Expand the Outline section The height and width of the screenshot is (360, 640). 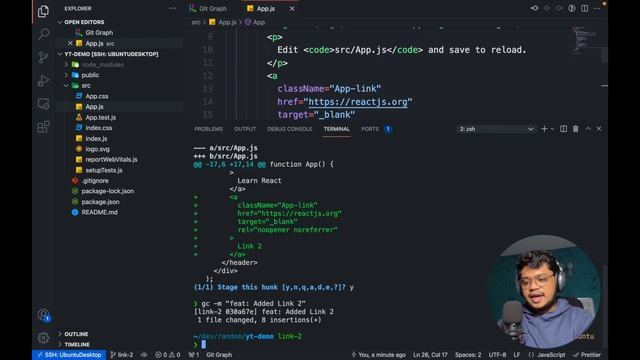pos(76,334)
